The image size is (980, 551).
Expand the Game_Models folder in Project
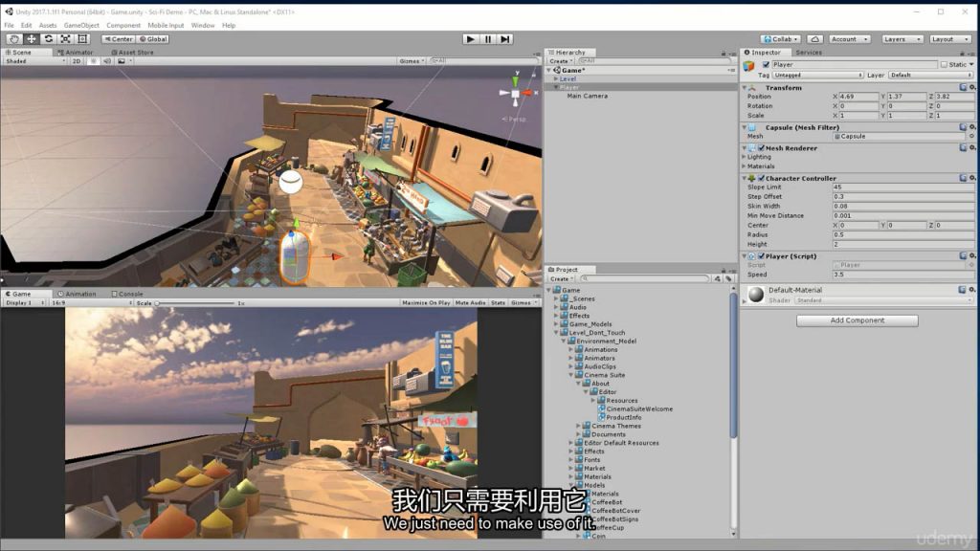[556, 324]
